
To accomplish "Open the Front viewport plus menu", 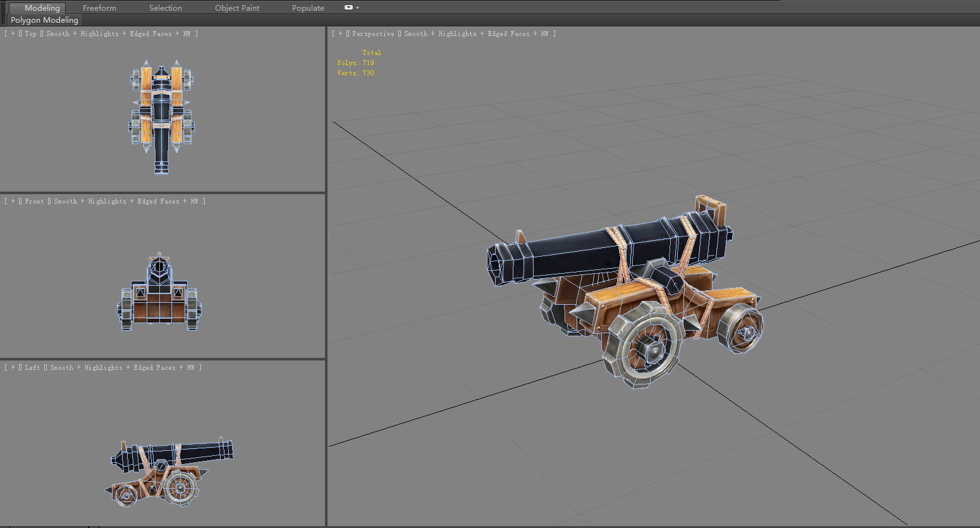I will (x=13, y=201).
